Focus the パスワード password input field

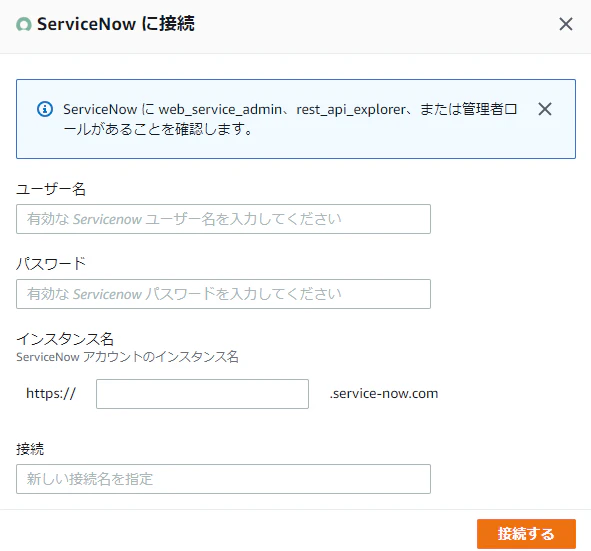(223, 294)
